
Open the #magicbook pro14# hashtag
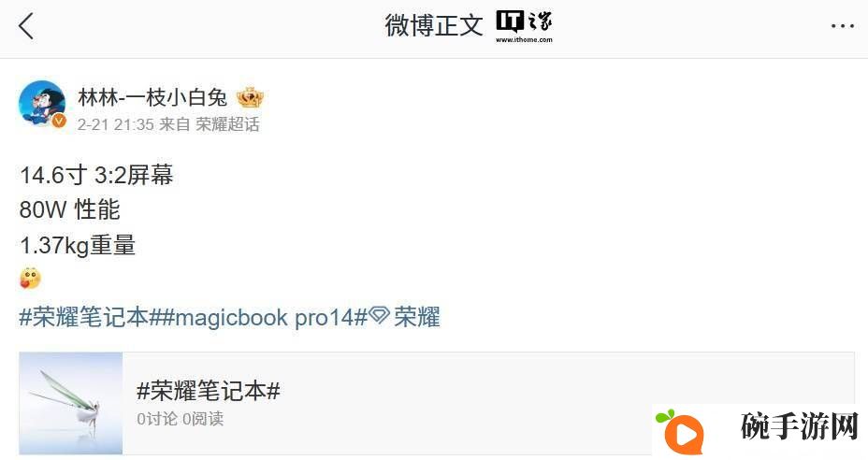[x=265, y=318]
